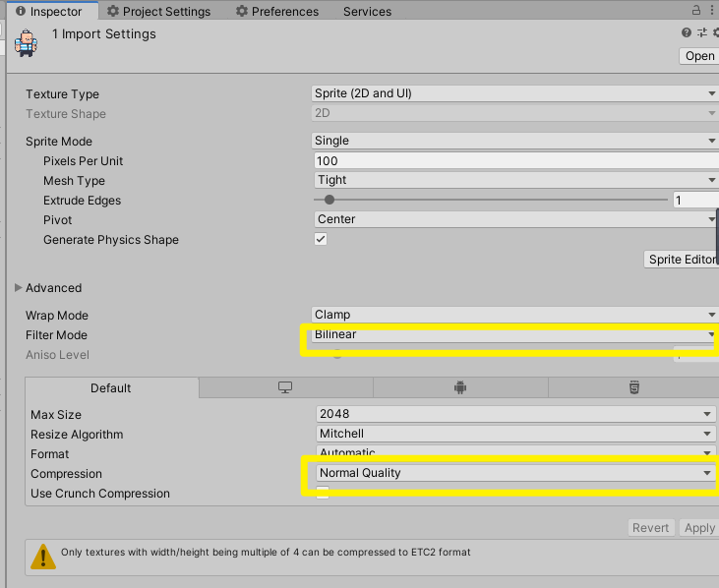
Task: Switch to the WebGL (HTML5) platform tab
Action: pos(634,388)
